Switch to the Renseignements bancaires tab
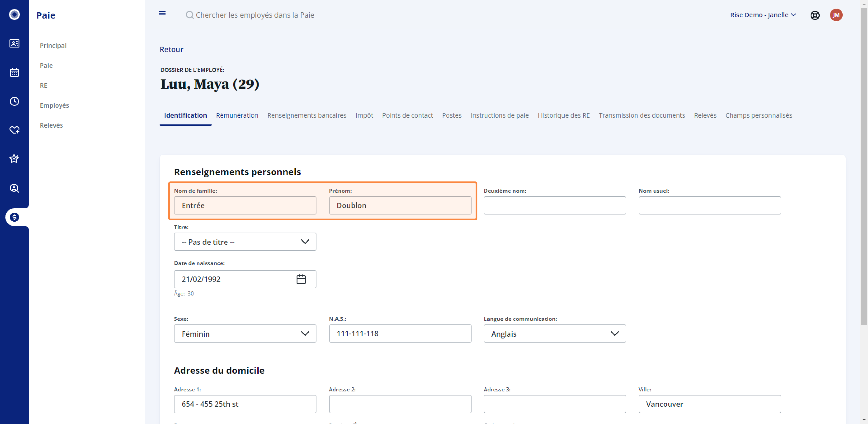868x424 pixels. 307,115
